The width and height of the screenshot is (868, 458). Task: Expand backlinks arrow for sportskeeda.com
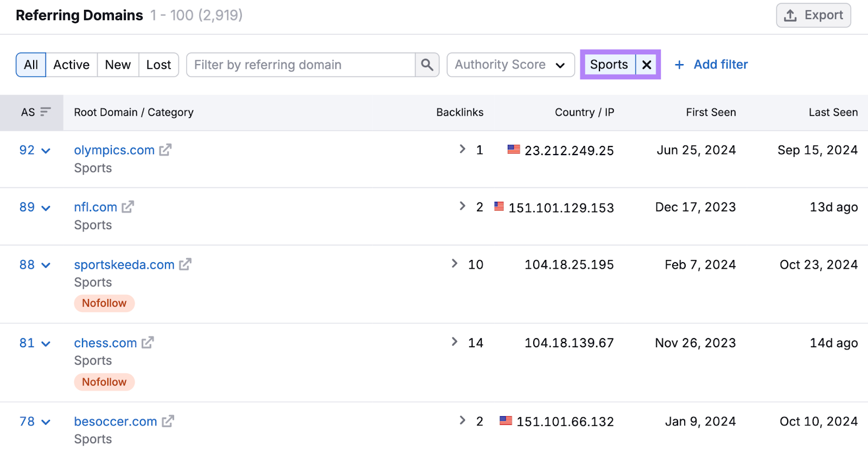pos(455,263)
